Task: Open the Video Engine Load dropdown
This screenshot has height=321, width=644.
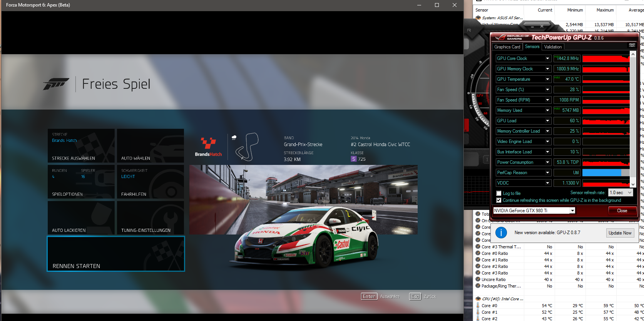Action: pyautogui.click(x=547, y=141)
